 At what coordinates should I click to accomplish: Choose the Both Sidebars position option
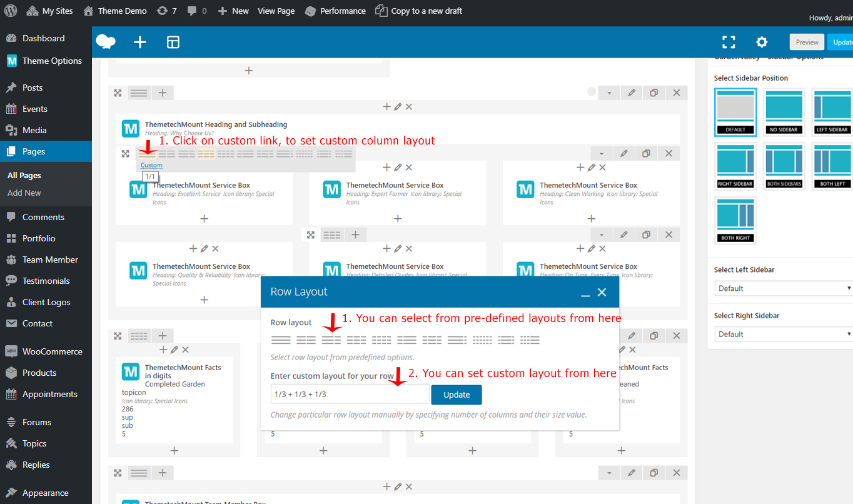(784, 166)
